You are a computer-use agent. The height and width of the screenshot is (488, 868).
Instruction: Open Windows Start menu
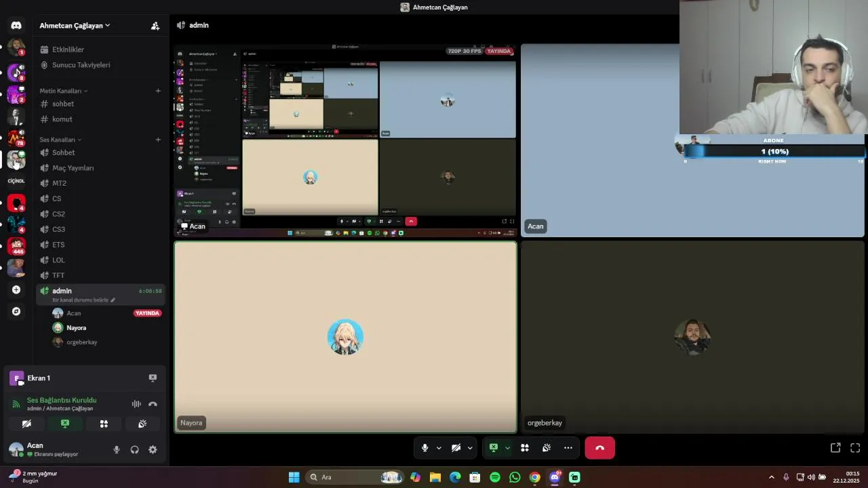click(294, 477)
